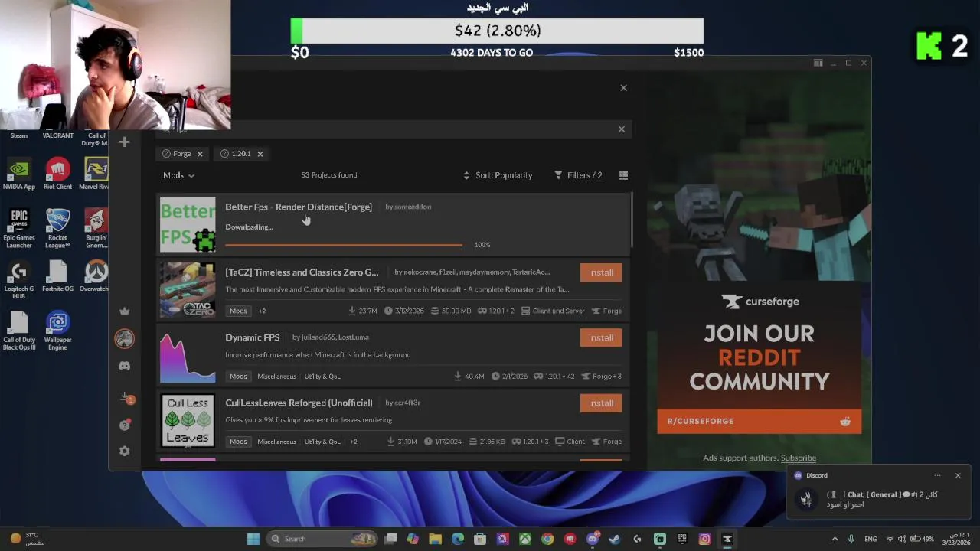This screenshot has height=551, width=980.
Task: Show hidden system tray icons chevron
Action: click(835, 539)
